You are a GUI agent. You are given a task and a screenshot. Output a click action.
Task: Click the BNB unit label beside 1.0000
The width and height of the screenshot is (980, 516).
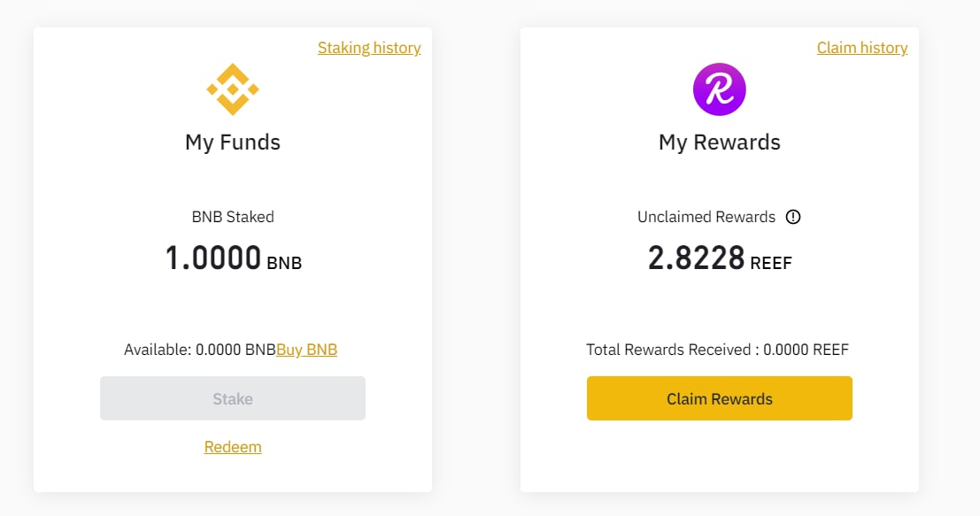(284, 263)
